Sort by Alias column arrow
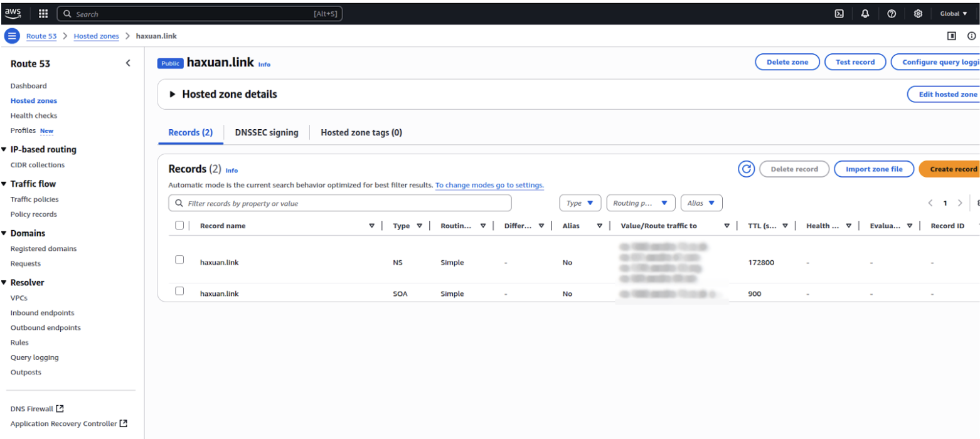This screenshot has width=980, height=439. [600, 226]
